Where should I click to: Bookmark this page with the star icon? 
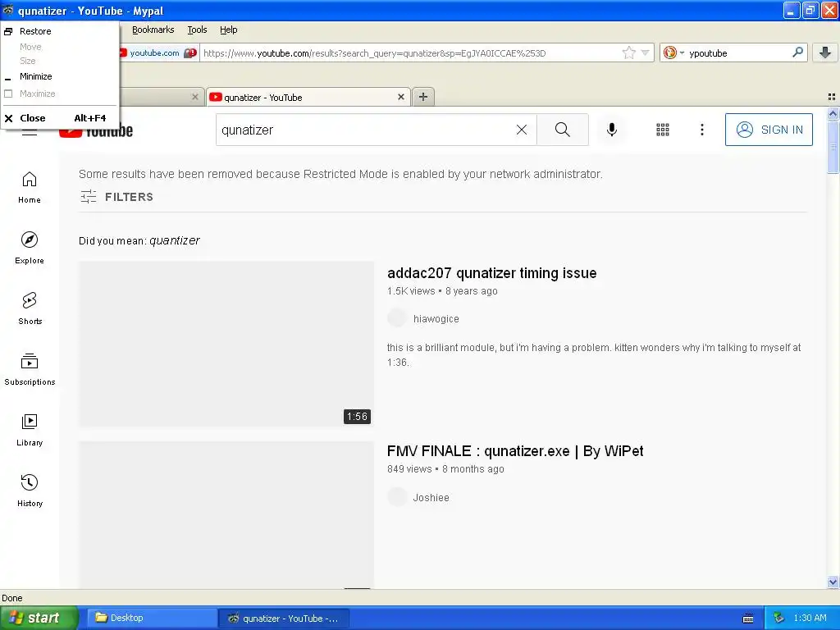[x=629, y=52]
